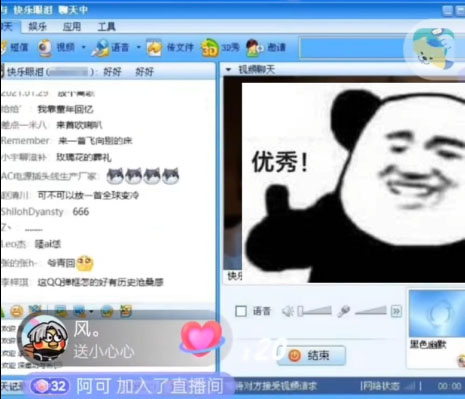Click the cat emoji row in chat
Screen dimensions: 465x399
pyautogui.click(x=143, y=176)
